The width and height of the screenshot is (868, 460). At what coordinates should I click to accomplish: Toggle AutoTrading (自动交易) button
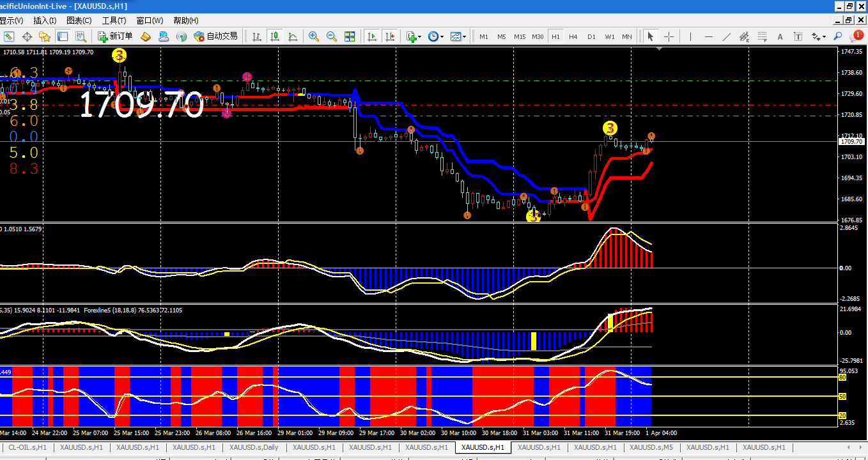click(x=215, y=36)
